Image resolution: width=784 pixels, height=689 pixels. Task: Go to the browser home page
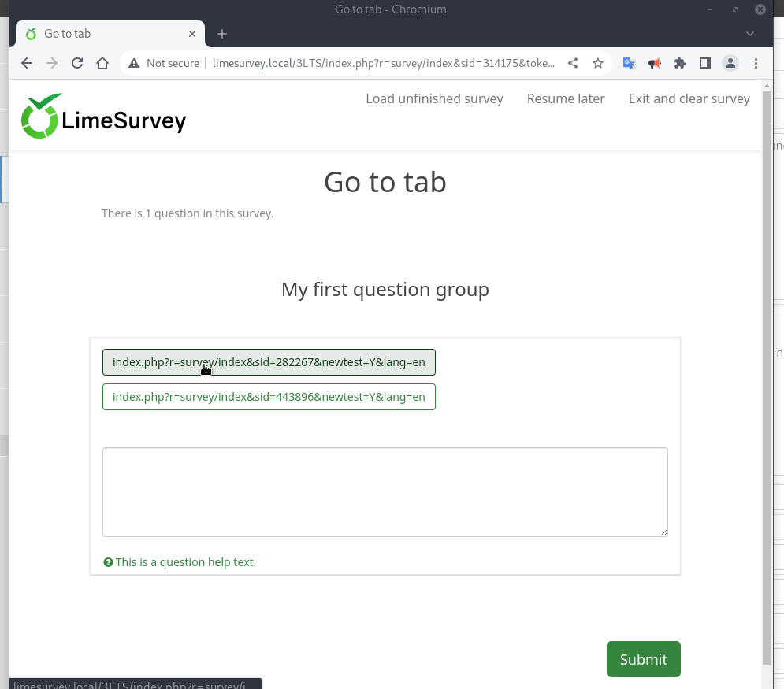pyautogui.click(x=102, y=63)
